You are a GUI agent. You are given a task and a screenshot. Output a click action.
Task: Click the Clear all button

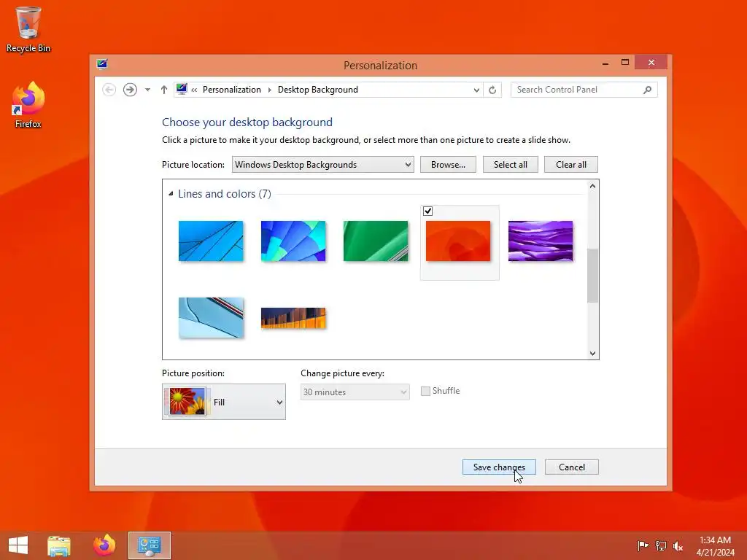(x=570, y=164)
